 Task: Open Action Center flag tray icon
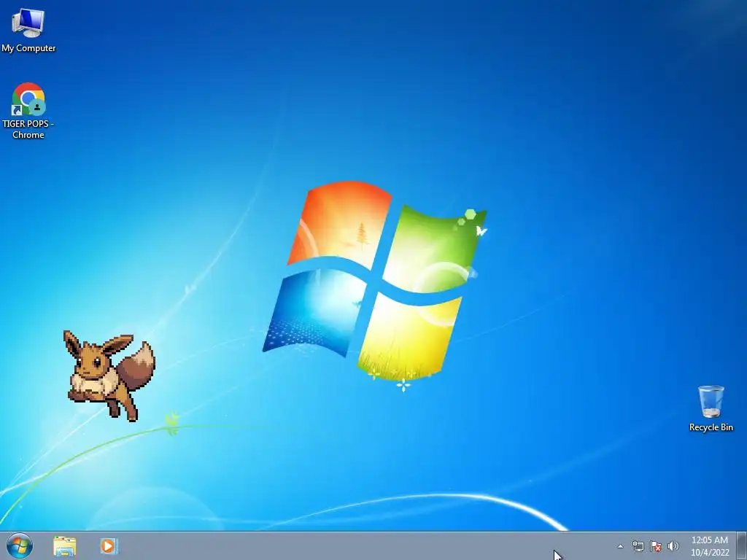656,546
